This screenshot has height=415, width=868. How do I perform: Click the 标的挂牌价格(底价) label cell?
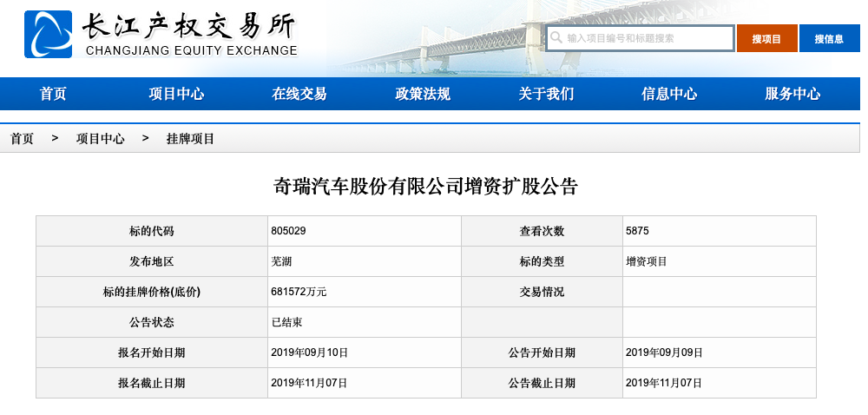(152, 292)
